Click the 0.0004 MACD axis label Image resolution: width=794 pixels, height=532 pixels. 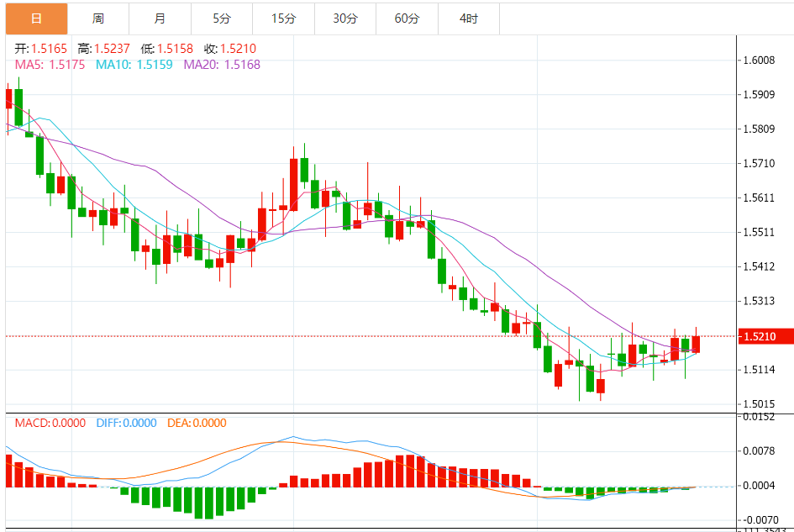(759, 486)
